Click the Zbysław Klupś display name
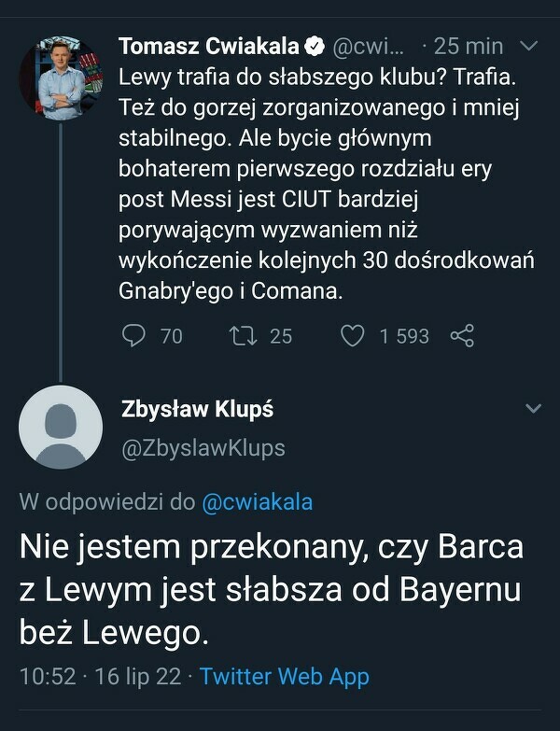 point(197,409)
